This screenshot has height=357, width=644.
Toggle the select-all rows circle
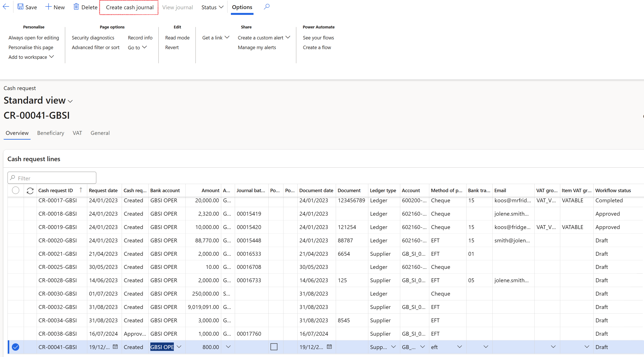point(16,190)
